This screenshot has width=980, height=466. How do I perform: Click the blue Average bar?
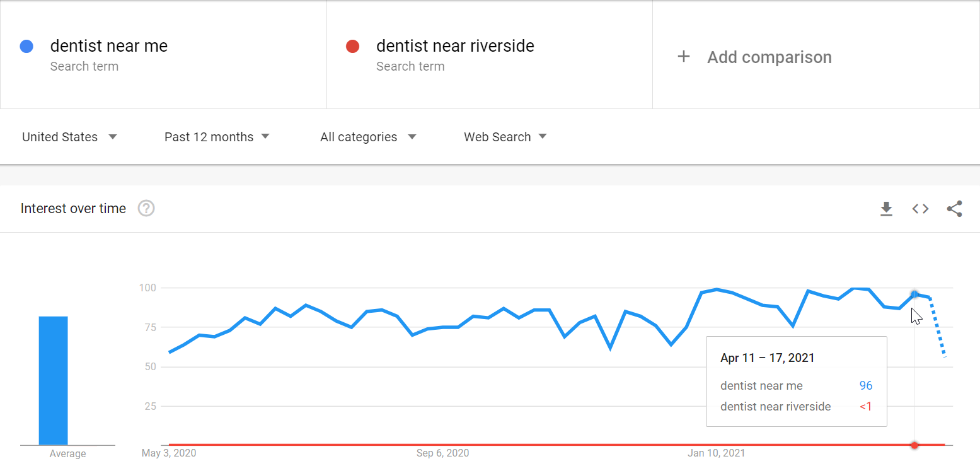(53, 380)
